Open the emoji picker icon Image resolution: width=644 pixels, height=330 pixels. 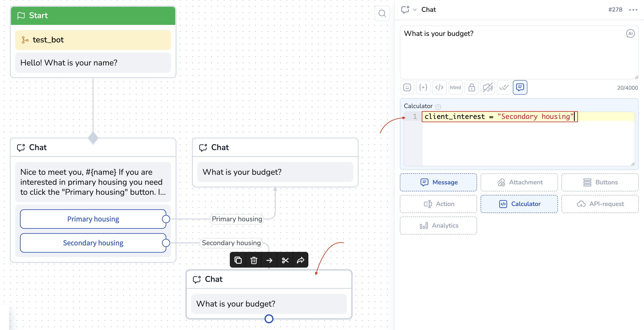pos(407,87)
